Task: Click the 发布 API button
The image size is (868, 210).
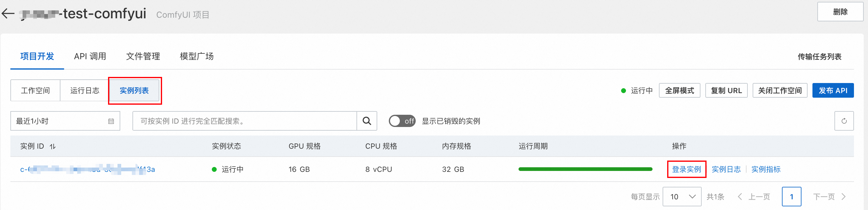Action: click(x=833, y=90)
